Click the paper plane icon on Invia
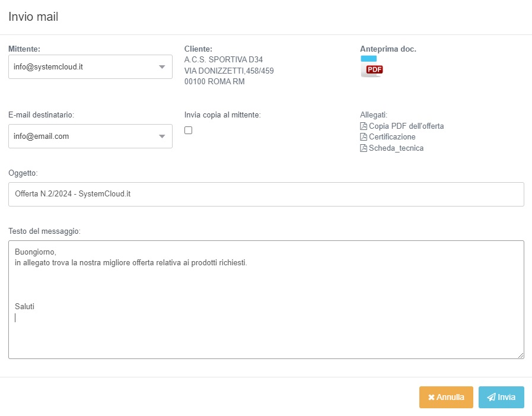Viewport: 532px width, 416px height. click(491, 398)
